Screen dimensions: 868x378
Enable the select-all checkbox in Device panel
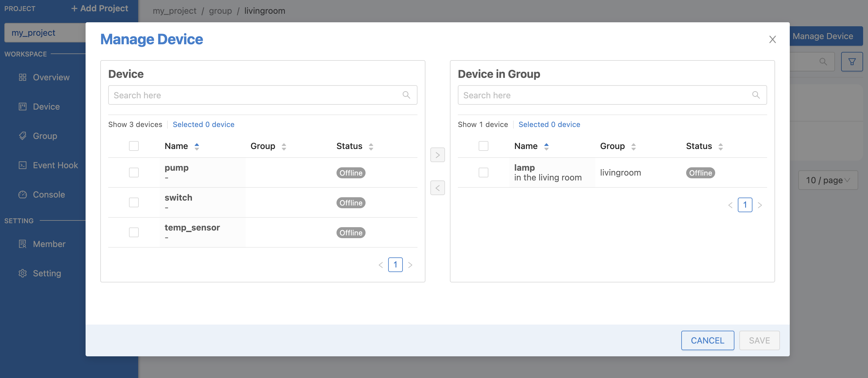[x=134, y=145]
